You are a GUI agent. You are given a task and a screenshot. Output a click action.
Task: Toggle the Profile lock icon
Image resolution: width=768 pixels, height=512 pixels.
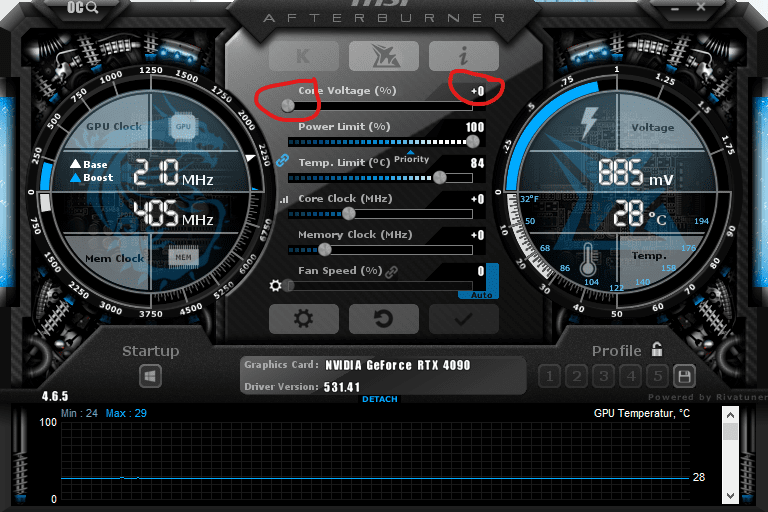pos(657,349)
